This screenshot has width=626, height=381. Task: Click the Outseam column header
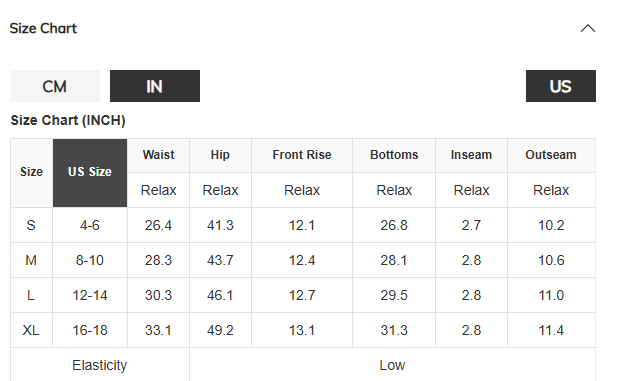point(551,155)
